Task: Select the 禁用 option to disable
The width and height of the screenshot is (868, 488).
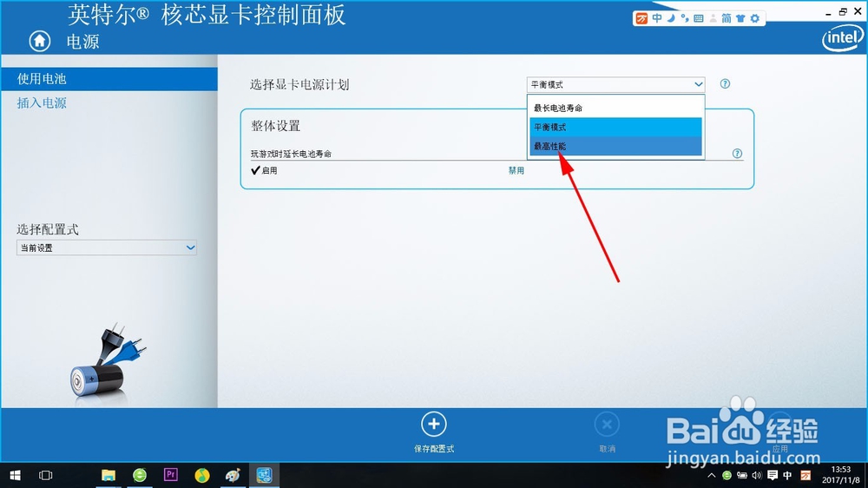Action: [x=516, y=170]
